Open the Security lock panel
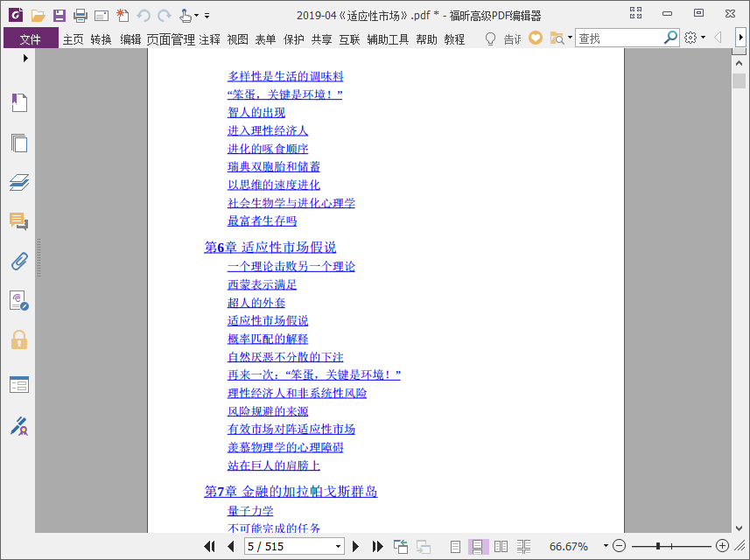 pyautogui.click(x=19, y=339)
